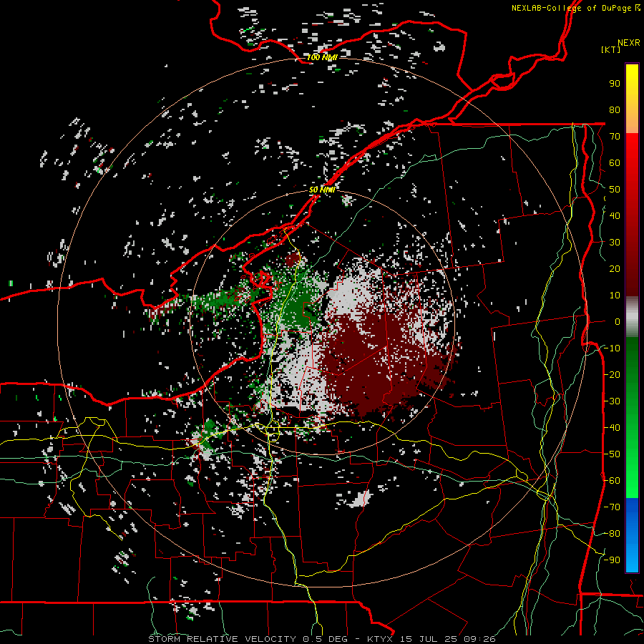The width and height of the screenshot is (644, 644).
Task: Click the 50 NMI range ring label
Action: 321,190
